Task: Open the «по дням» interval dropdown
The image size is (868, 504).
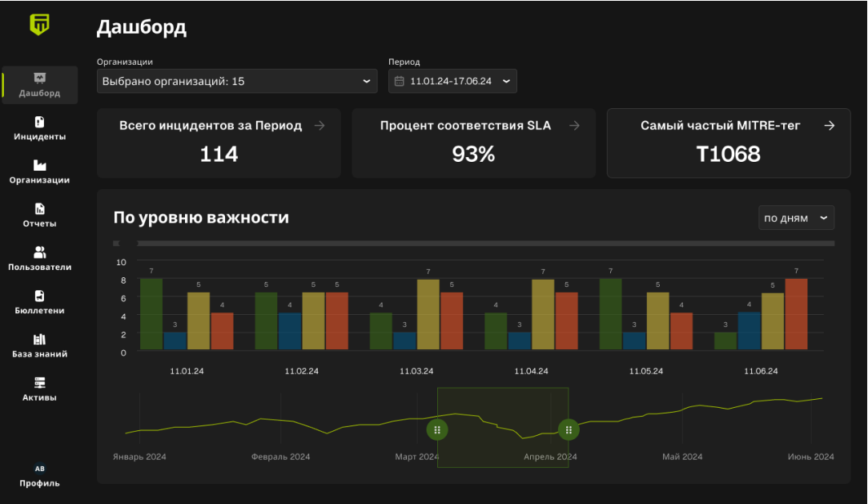Action: click(x=796, y=217)
